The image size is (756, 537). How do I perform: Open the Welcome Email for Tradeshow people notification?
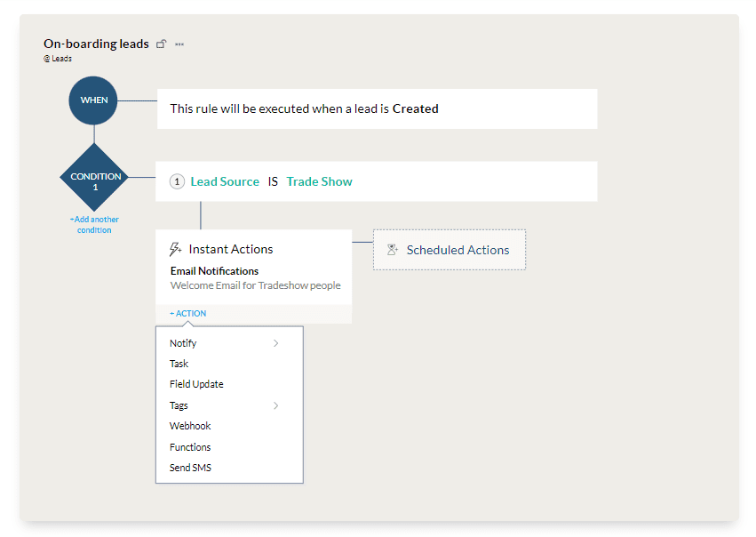[x=256, y=285]
